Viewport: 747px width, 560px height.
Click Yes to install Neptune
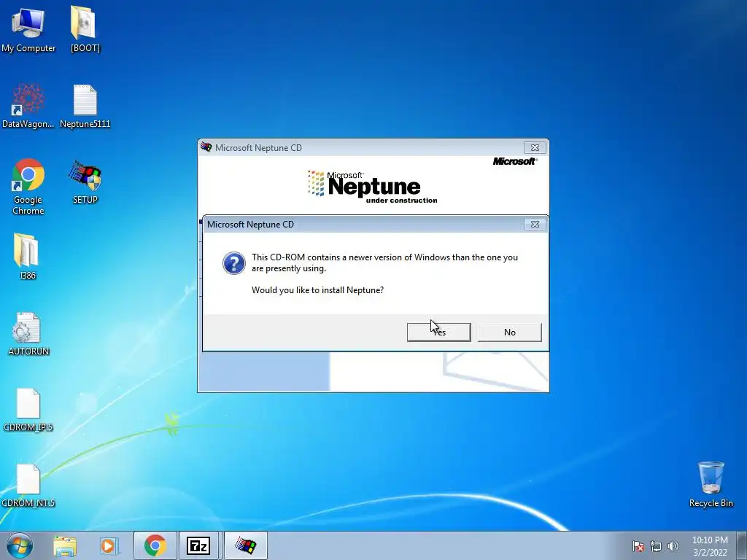[438, 332]
